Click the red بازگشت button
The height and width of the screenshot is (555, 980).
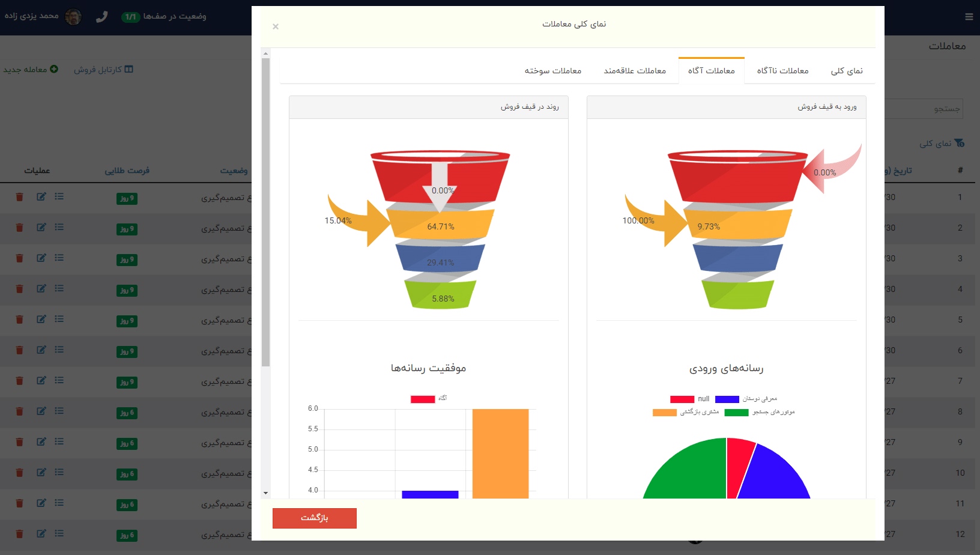[x=315, y=518]
